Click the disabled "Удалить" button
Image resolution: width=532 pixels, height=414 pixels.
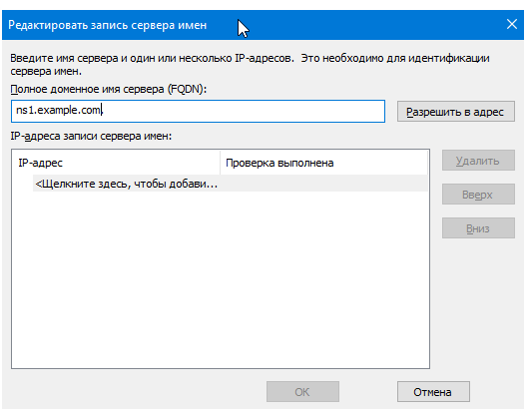point(478,161)
